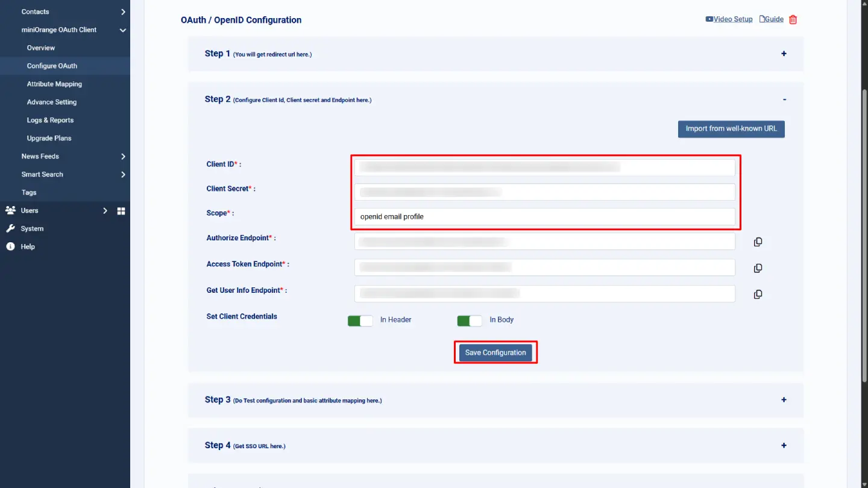Collapse the miniOrange OAuth Client chevron
This screenshot has height=488, width=868.
click(123, 30)
